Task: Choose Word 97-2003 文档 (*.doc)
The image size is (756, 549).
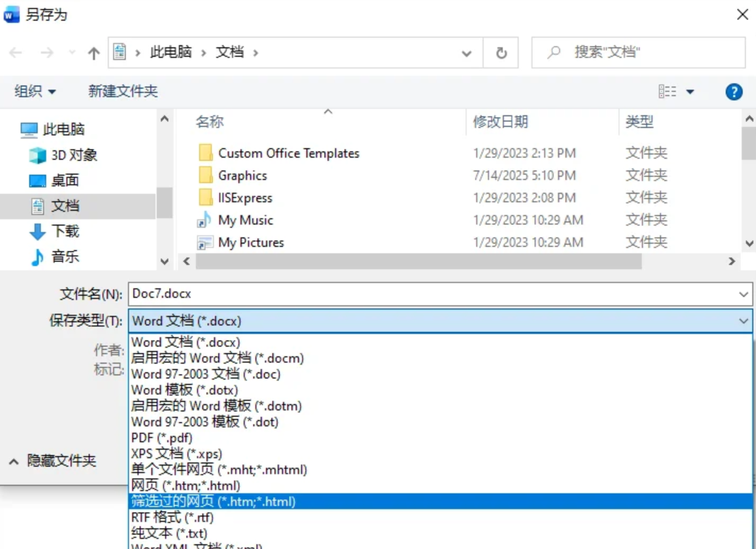Action: click(440, 374)
